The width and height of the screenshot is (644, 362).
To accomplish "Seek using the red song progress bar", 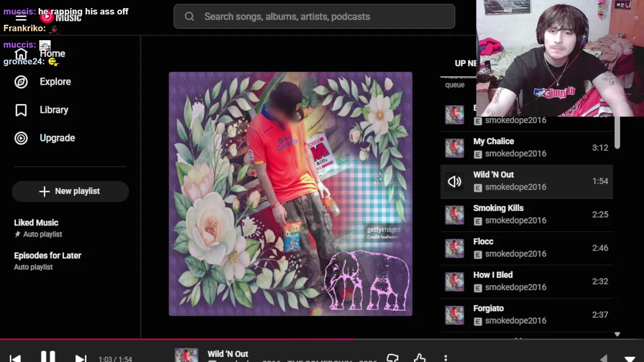I will (x=322, y=340).
